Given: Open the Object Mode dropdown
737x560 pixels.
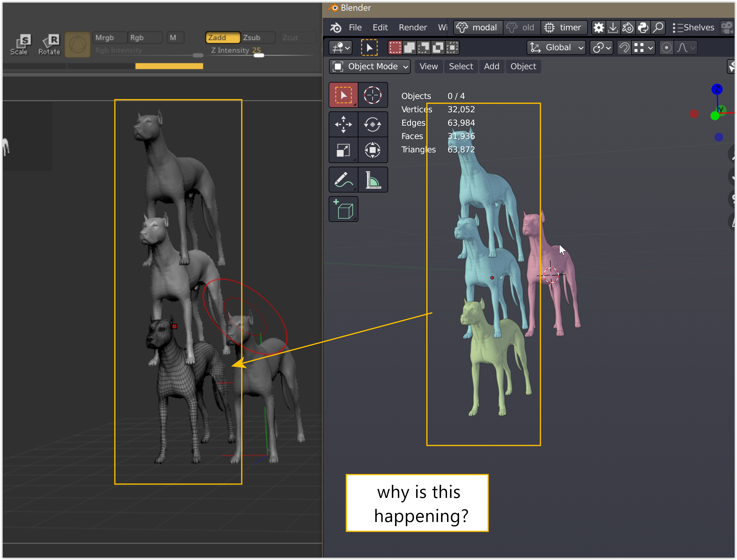Looking at the screenshot, I should pyautogui.click(x=369, y=66).
